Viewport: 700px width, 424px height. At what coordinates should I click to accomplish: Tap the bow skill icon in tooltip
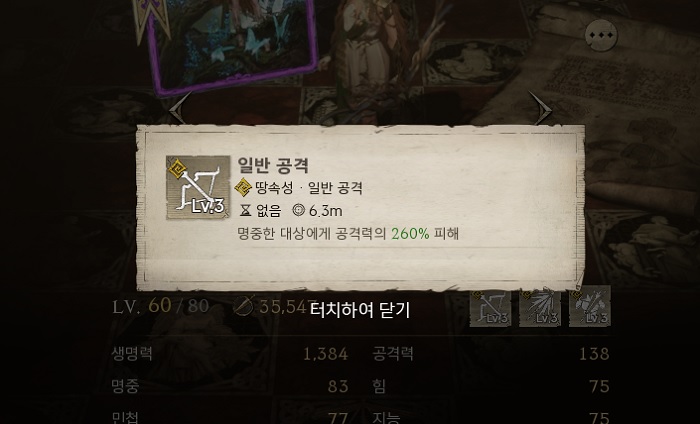point(198,187)
